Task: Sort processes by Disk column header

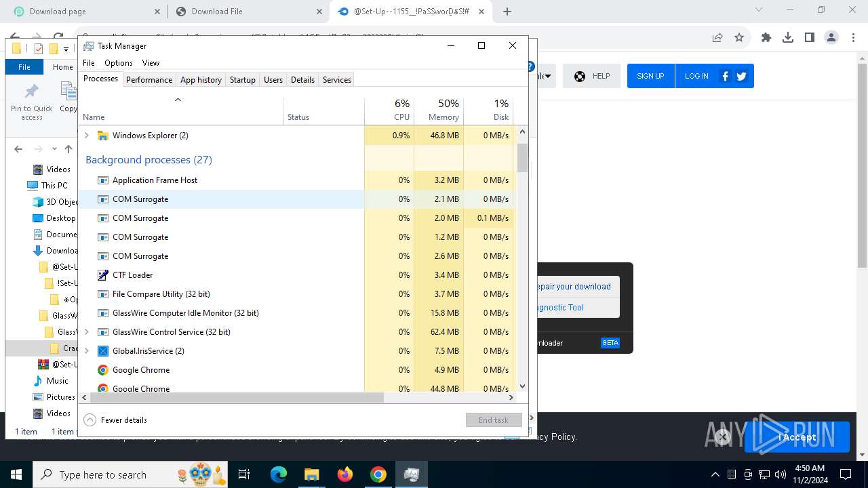Action: [488, 110]
